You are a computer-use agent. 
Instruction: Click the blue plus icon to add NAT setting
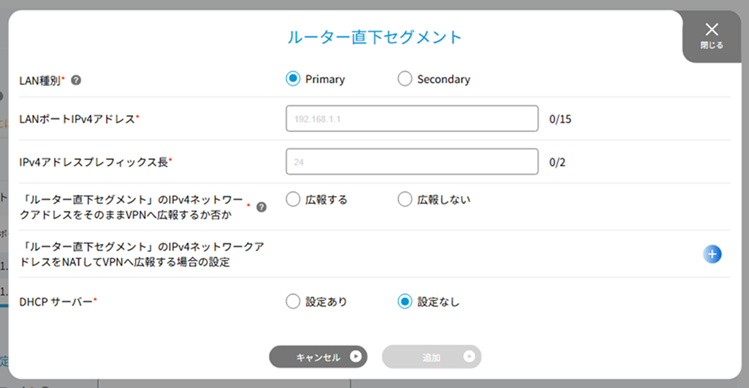click(712, 254)
